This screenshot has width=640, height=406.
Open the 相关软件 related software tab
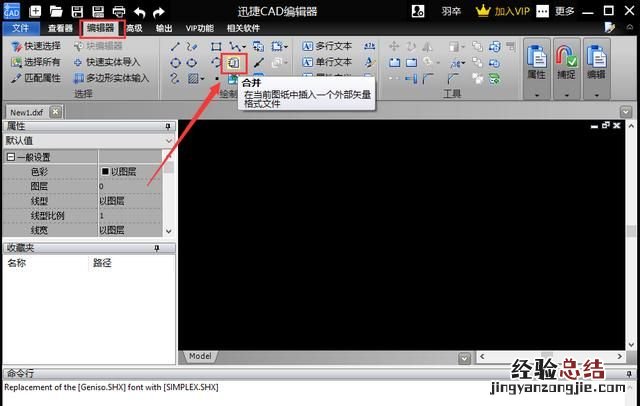(243, 28)
